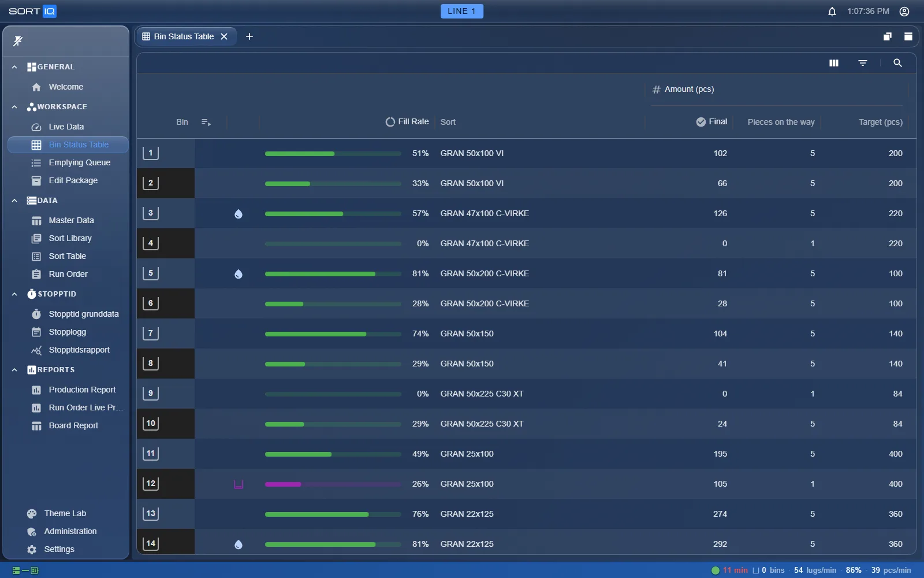Open the table filter icon

[x=863, y=63]
